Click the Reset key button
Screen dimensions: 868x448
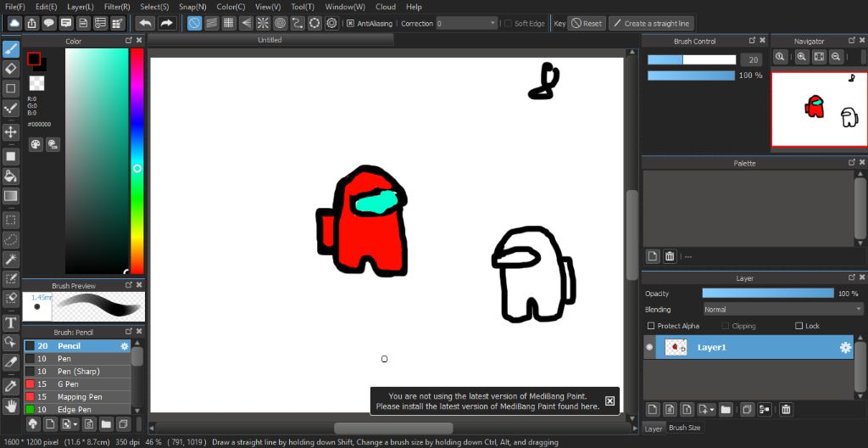[587, 23]
